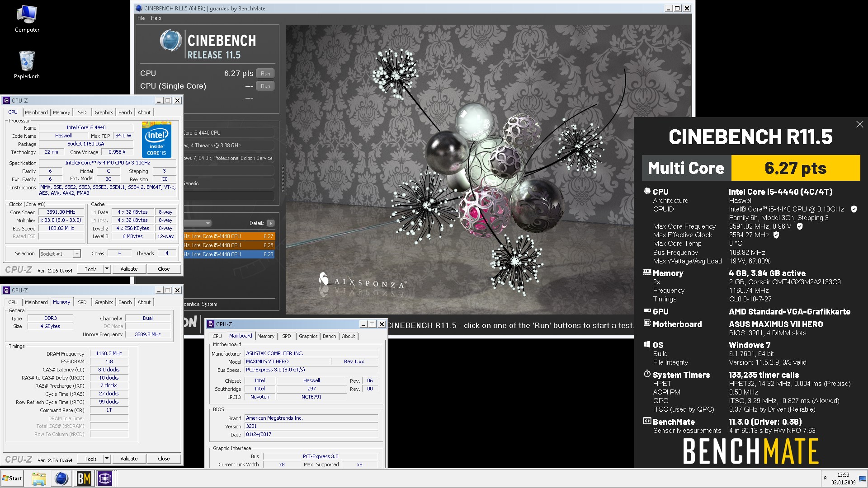Click the top CPU-Z window title icon
Image resolution: width=868 pixels, height=488 pixels.
tap(6, 100)
